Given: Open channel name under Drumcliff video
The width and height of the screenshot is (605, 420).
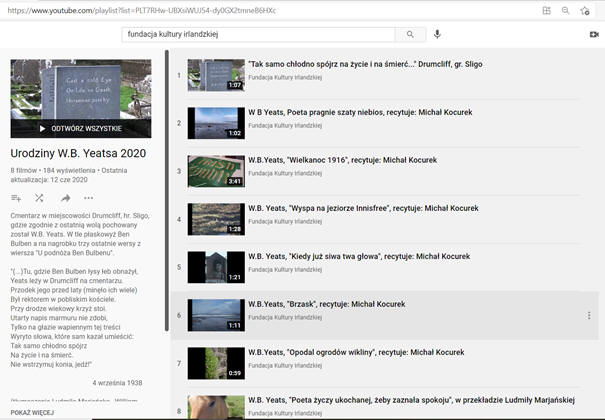Looking at the screenshot, I should (285, 78).
